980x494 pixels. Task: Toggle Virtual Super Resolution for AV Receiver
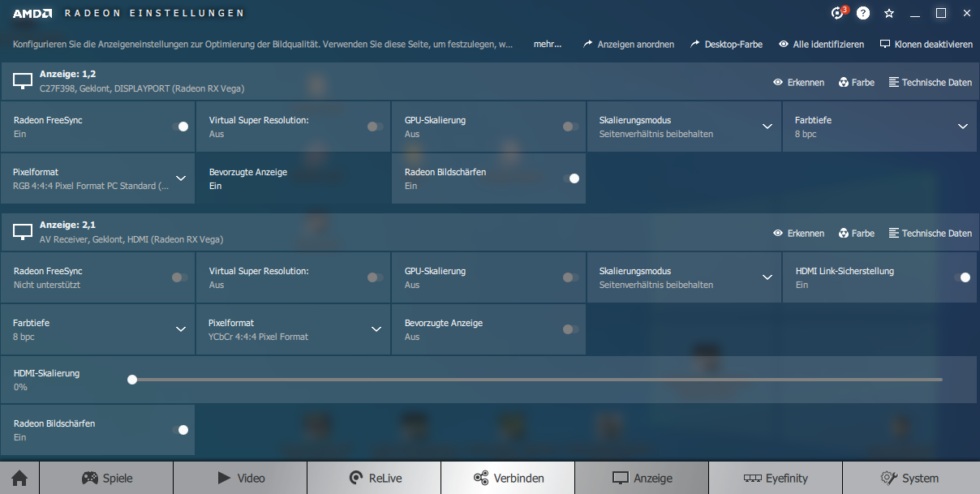tap(376, 277)
